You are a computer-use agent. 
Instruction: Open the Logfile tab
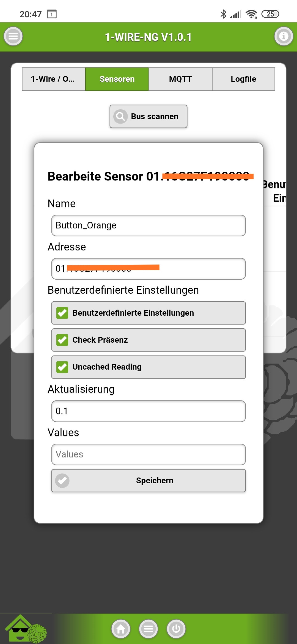pos(243,79)
